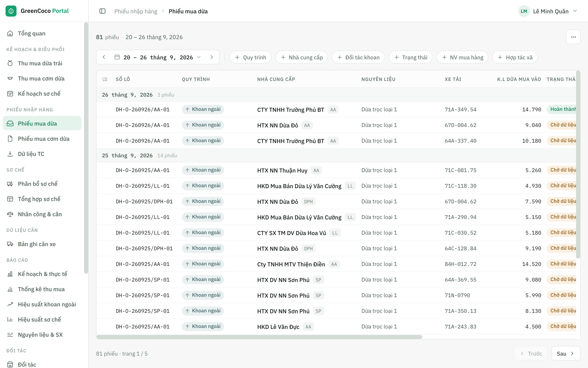Open the three-dots more options button

point(573,37)
